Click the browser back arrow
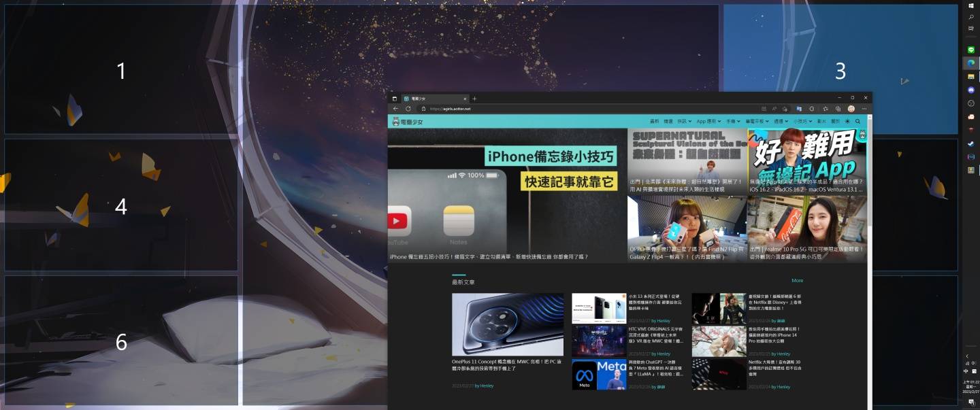The height and width of the screenshot is (410, 980). tap(396, 107)
